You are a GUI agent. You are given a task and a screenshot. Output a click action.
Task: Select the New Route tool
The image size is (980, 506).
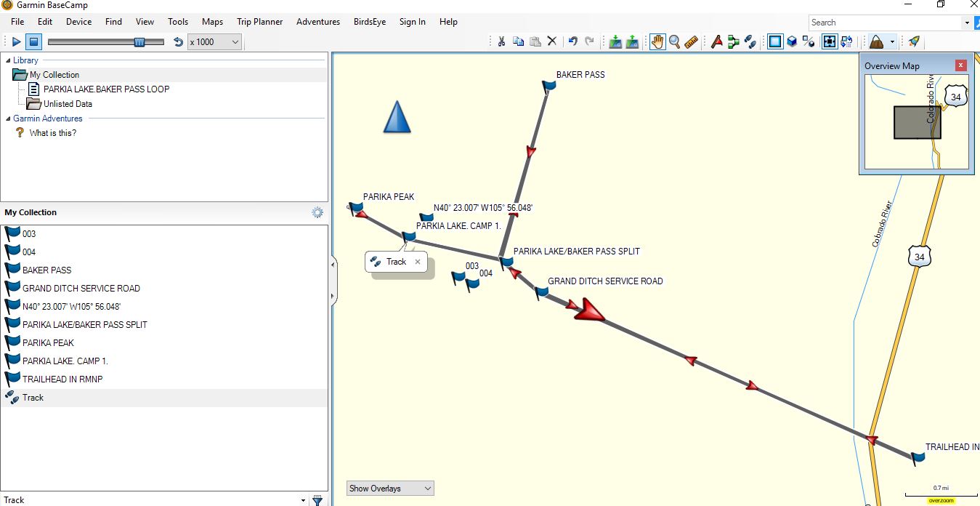(x=717, y=42)
